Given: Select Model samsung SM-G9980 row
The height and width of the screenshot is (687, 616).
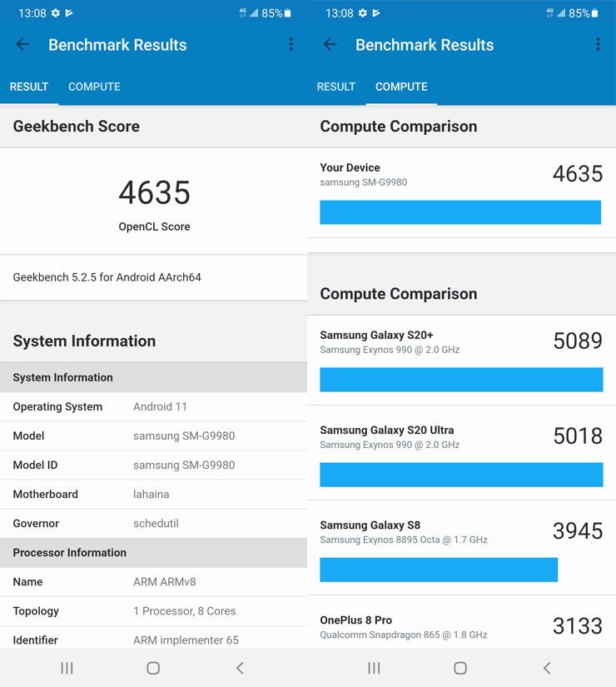Looking at the screenshot, I should click(x=153, y=436).
